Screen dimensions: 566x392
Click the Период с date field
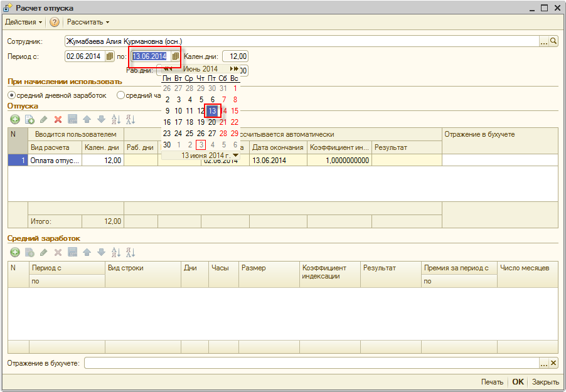pos(85,56)
